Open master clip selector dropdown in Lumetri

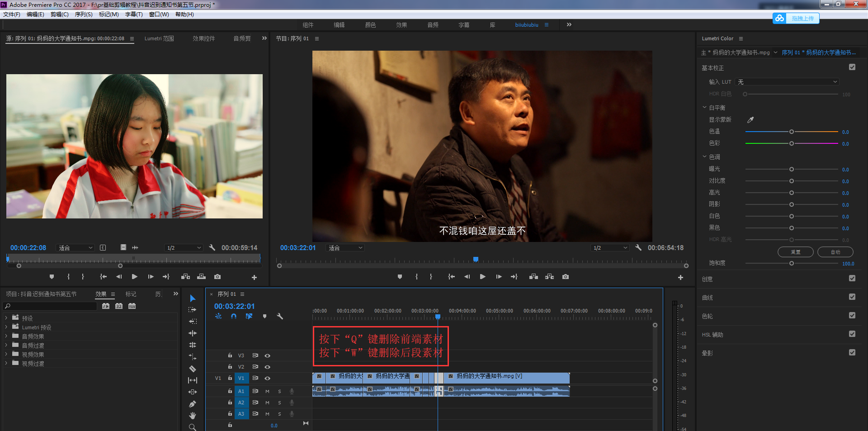point(776,52)
